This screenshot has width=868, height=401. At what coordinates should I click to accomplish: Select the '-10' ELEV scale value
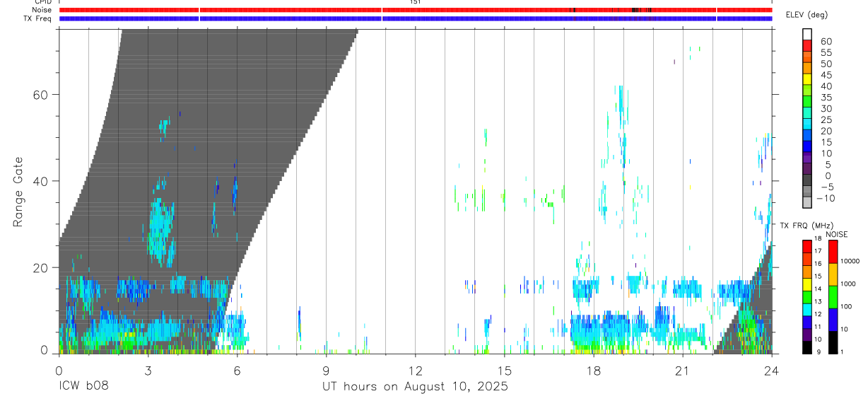pyautogui.click(x=825, y=198)
